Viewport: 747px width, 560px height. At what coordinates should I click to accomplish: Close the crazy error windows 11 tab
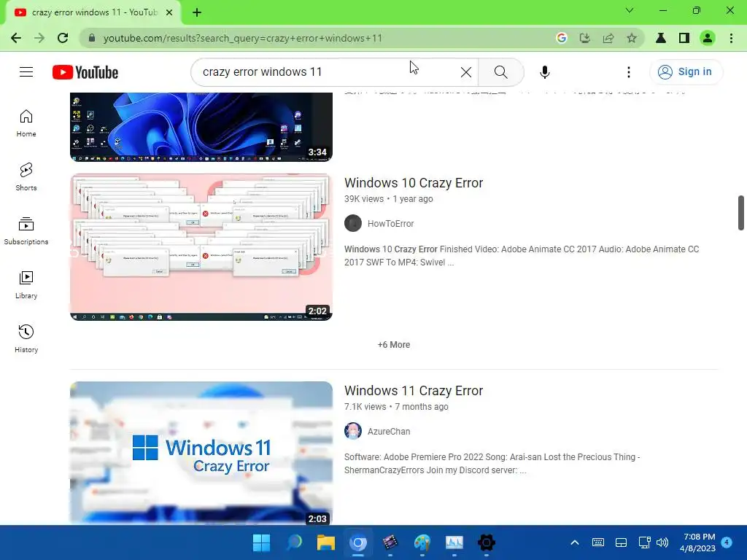pos(169,12)
